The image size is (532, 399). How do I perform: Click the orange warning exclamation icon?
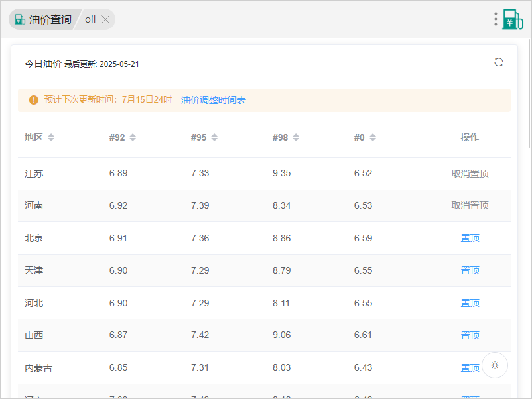pyautogui.click(x=34, y=100)
